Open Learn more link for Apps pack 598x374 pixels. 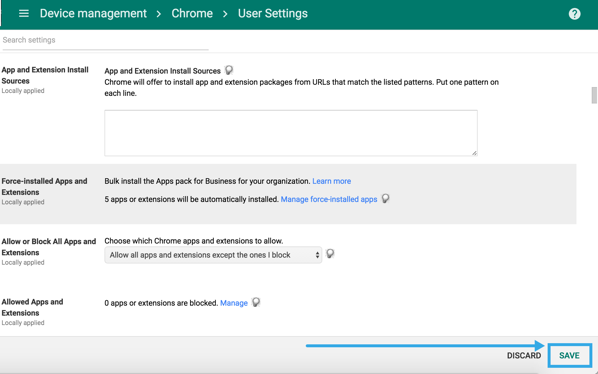(331, 181)
